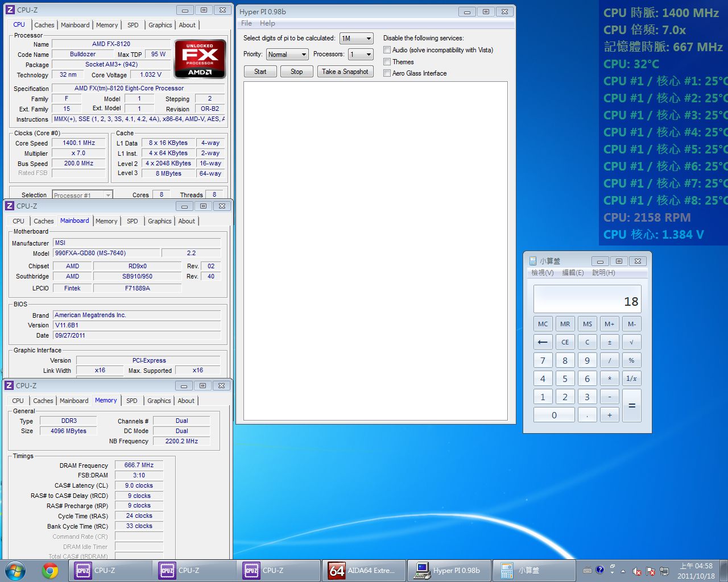Open calculator 編輯(E) menu

573,273
